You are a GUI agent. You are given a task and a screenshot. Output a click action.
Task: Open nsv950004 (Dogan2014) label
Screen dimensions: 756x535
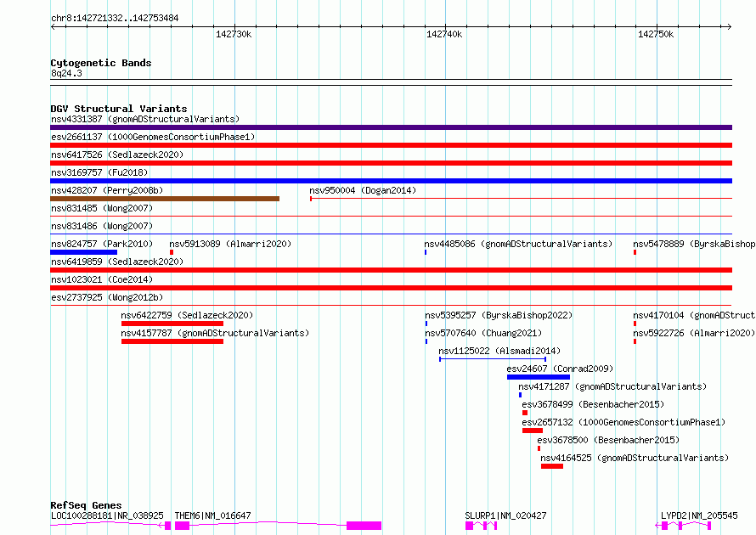pos(363,190)
